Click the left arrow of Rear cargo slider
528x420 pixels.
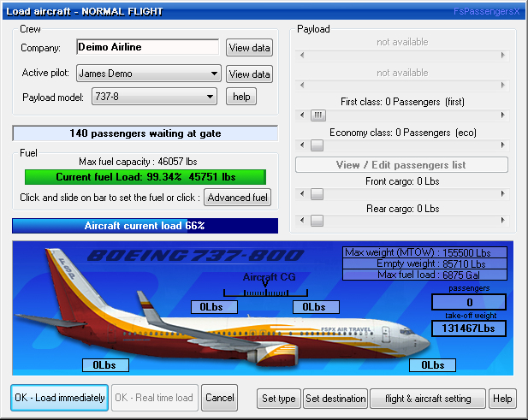point(302,221)
